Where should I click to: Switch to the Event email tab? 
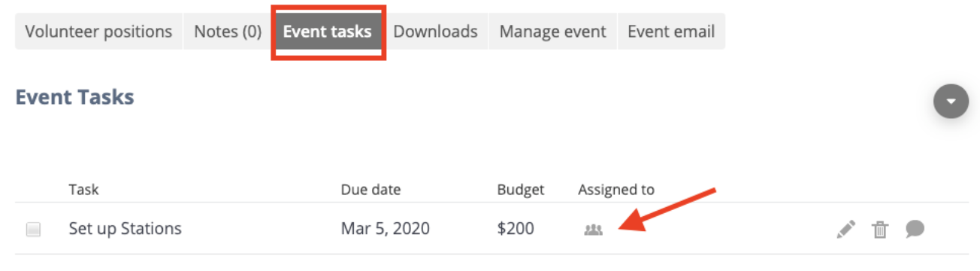(671, 32)
